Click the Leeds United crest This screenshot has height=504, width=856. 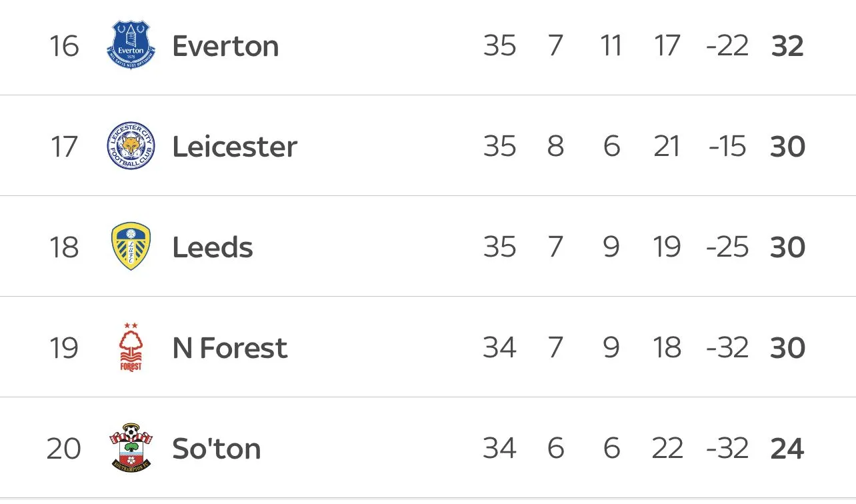pyautogui.click(x=131, y=247)
